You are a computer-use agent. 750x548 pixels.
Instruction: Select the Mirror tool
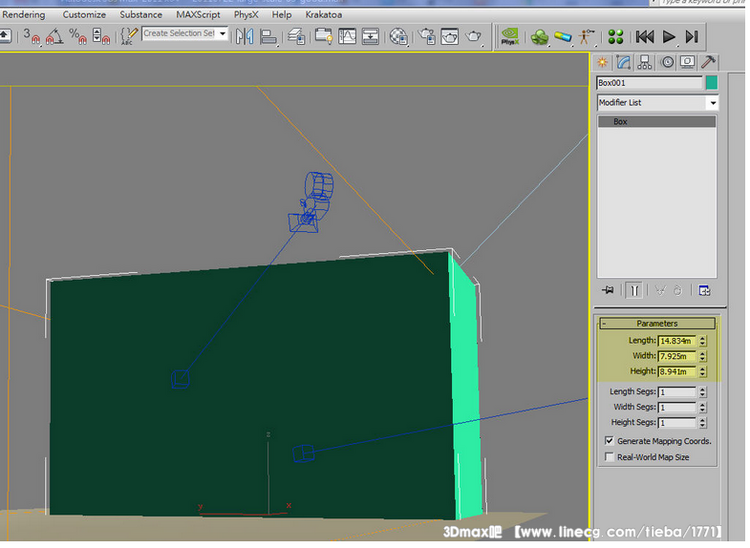point(245,36)
